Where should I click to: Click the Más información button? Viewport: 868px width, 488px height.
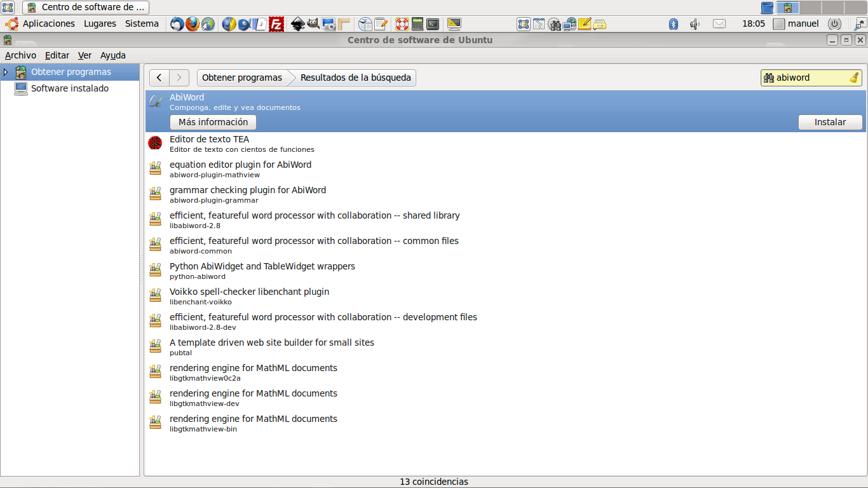(x=213, y=122)
